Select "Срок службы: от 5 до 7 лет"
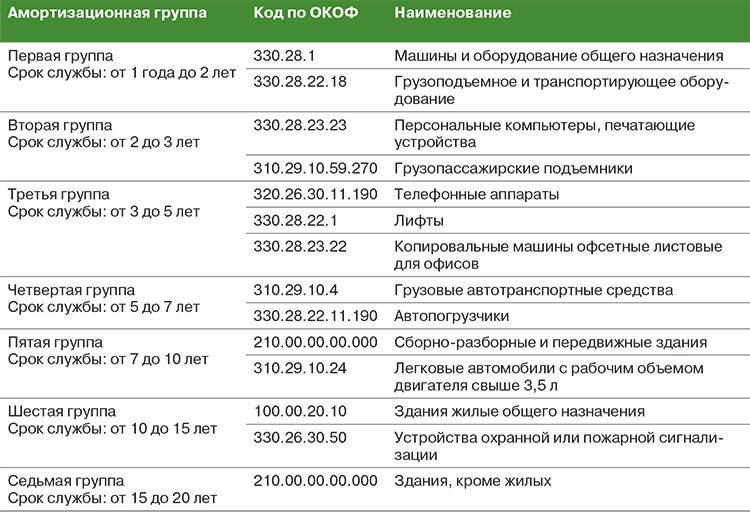The width and height of the screenshot is (750, 514). [x=104, y=307]
